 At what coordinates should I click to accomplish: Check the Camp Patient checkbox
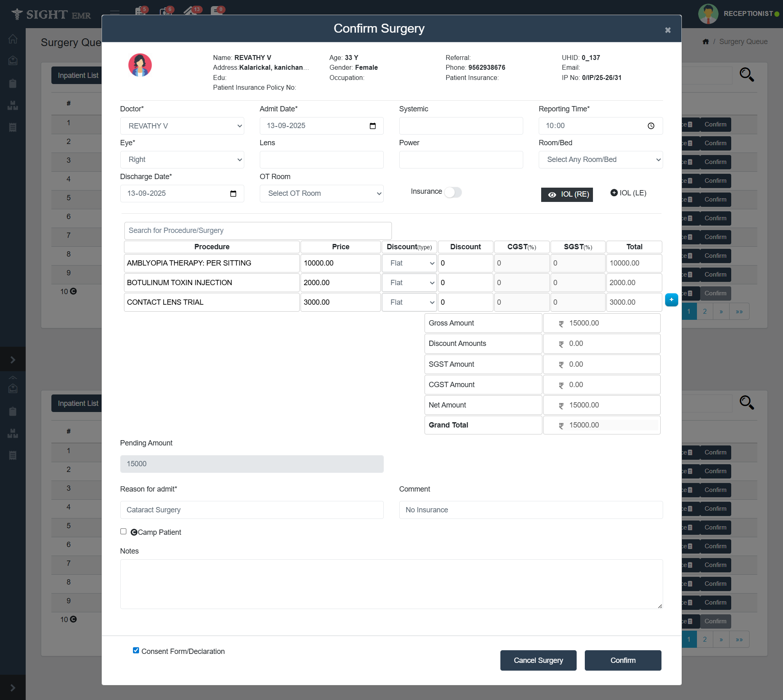coord(123,531)
